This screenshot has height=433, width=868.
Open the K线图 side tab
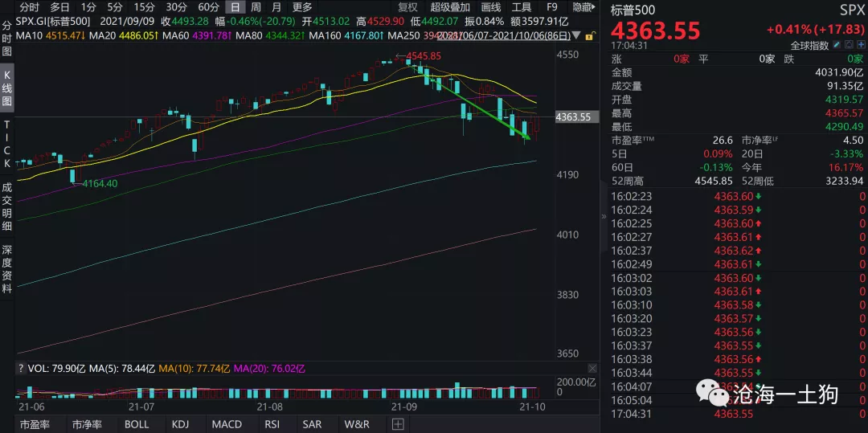pyautogui.click(x=7, y=88)
